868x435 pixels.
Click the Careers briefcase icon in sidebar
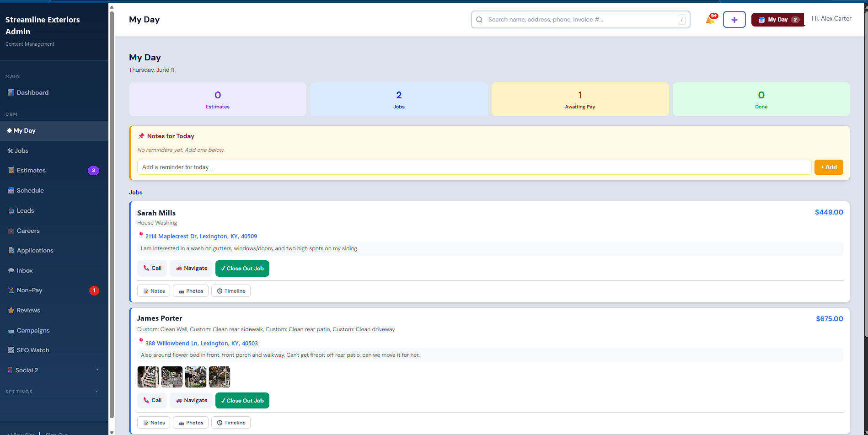[x=11, y=231]
